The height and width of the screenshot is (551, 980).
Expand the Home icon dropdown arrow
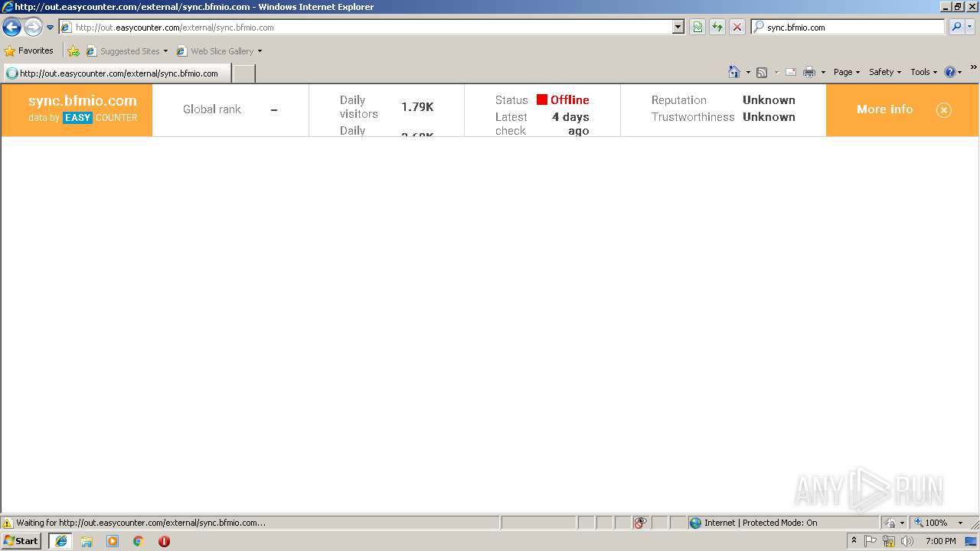pos(748,72)
